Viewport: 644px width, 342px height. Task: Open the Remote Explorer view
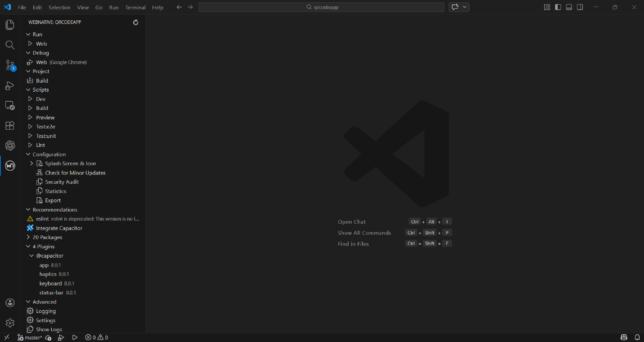10,106
